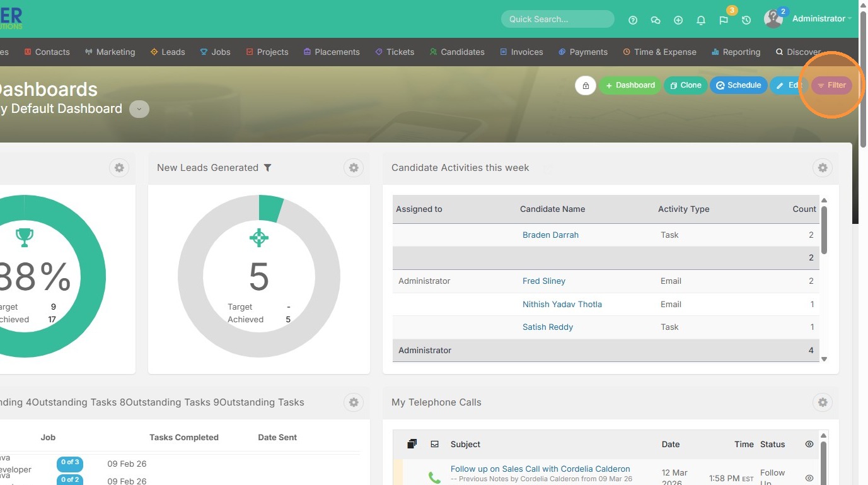Click the filter funnel beside New Leads Generated
Image resolution: width=868 pixels, height=485 pixels.
(268, 168)
